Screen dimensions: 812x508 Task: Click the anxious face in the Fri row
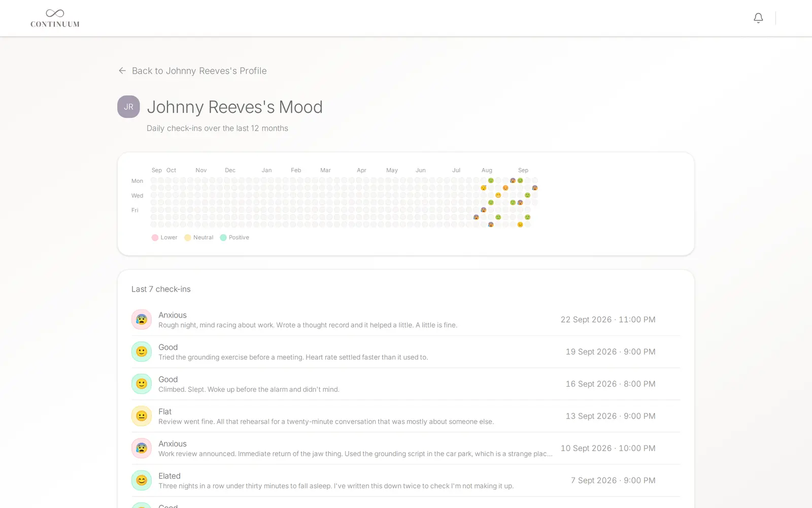[x=484, y=210]
